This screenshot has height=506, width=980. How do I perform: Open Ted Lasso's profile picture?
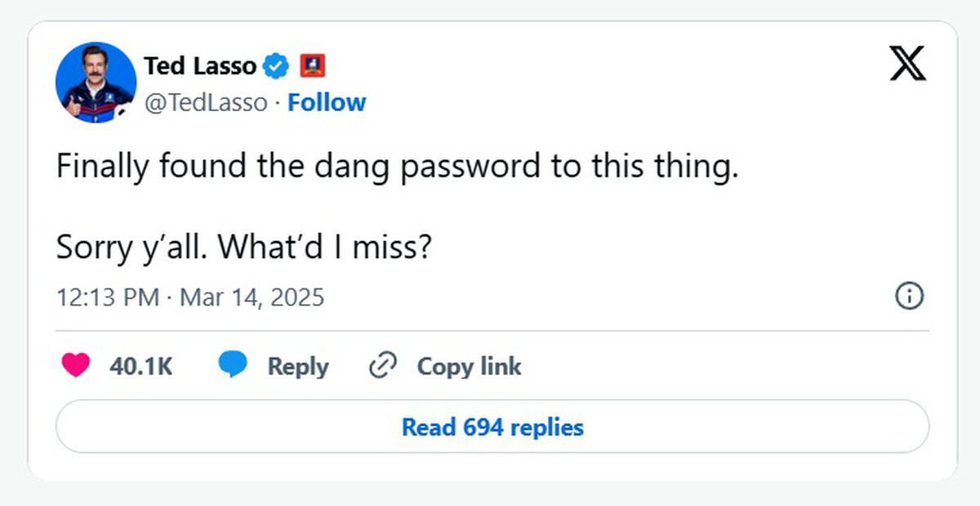(x=96, y=83)
